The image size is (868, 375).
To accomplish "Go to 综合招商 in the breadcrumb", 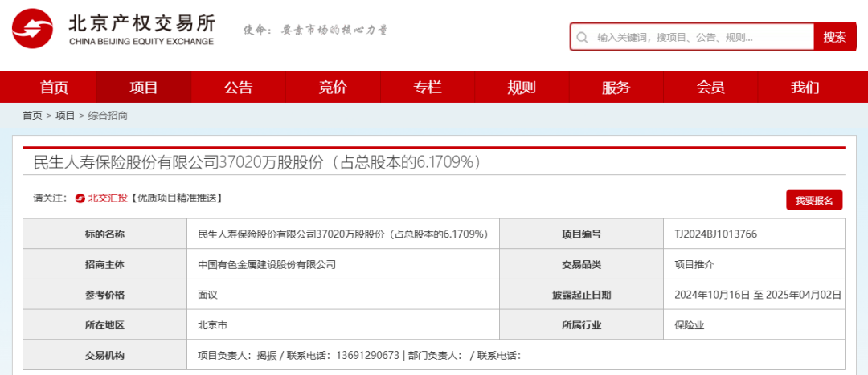I will [x=108, y=116].
